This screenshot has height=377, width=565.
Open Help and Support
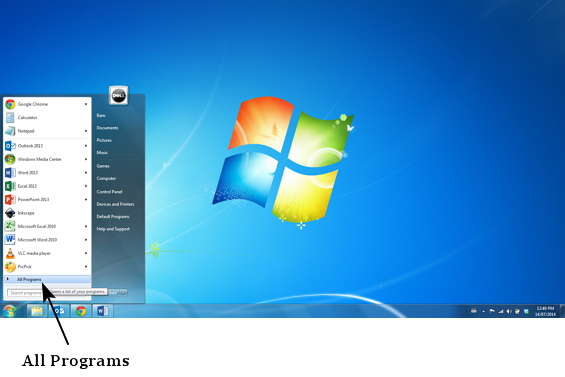pos(113,229)
